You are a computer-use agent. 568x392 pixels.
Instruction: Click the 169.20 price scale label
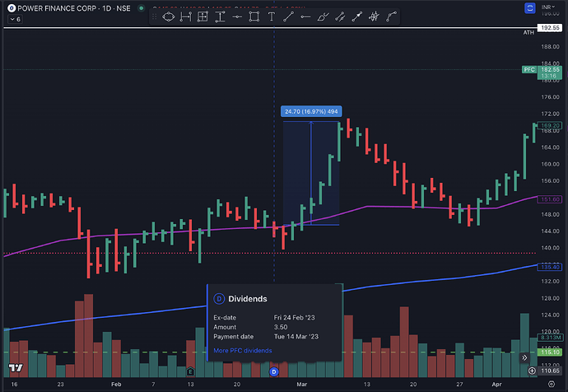point(550,126)
